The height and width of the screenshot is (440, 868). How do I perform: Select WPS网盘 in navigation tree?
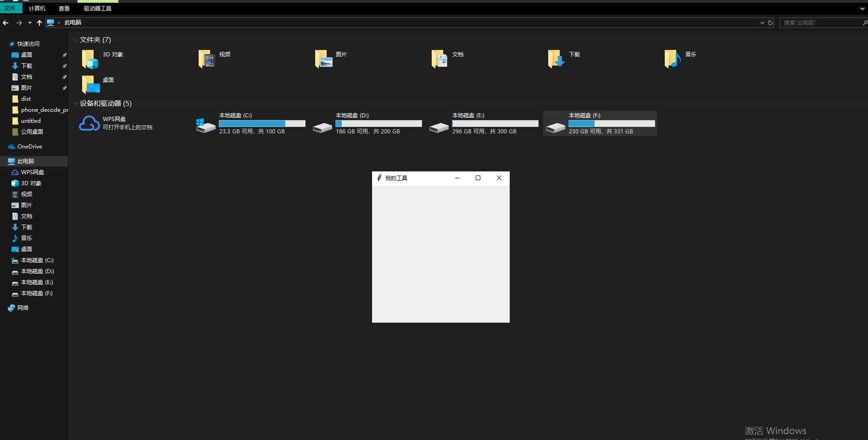(33, 172)
